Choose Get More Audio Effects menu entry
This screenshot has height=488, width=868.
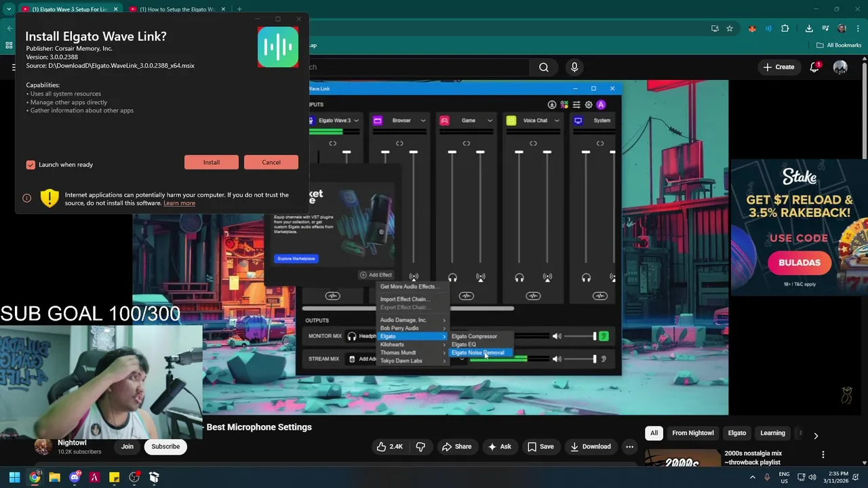(408, 287)
